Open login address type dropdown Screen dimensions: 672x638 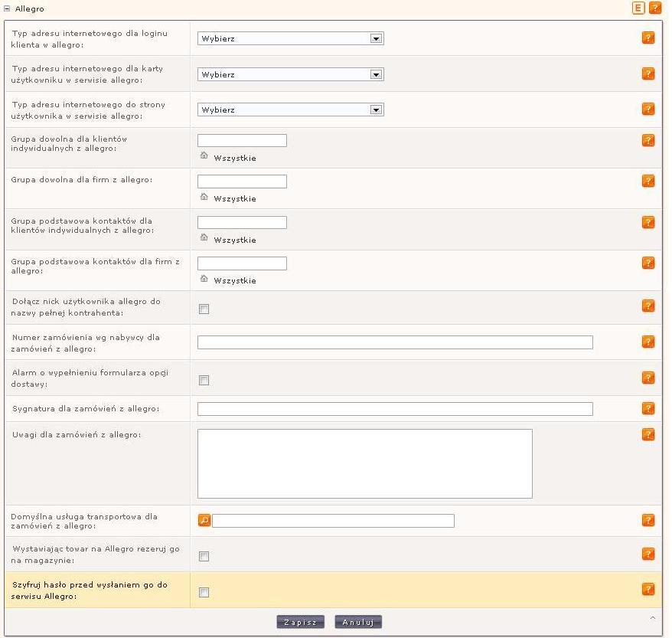tap(291, 38)
